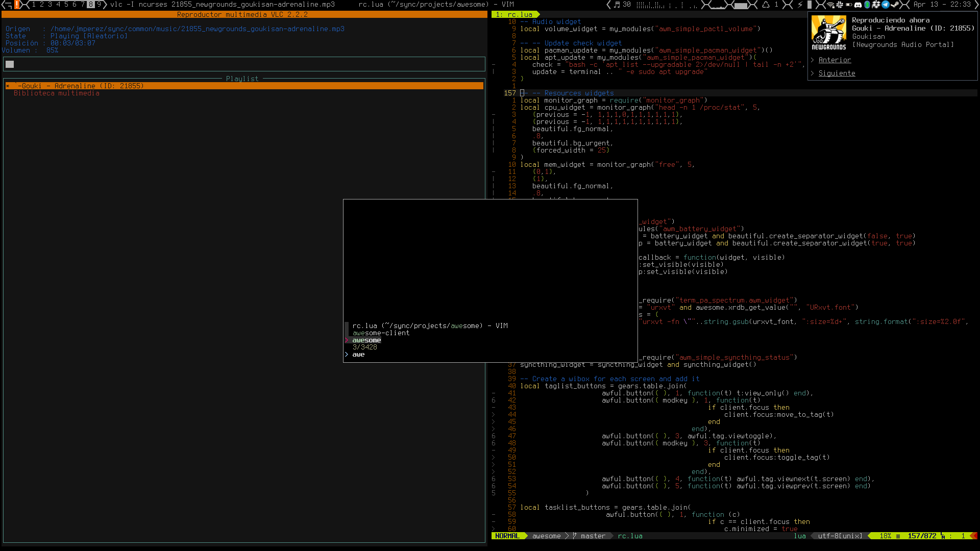Switch to tag 7 in the taglist
980x551 pixels.
83,5
